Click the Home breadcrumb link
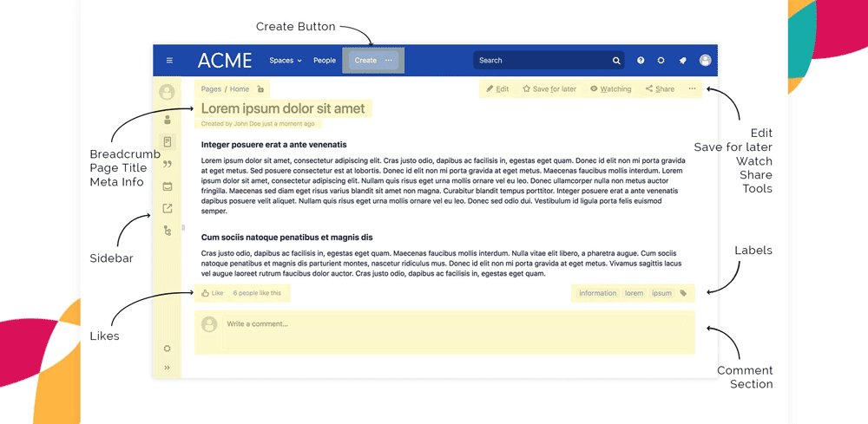The height and width of the screenshot is (424, 868). [x=240, y=89]
